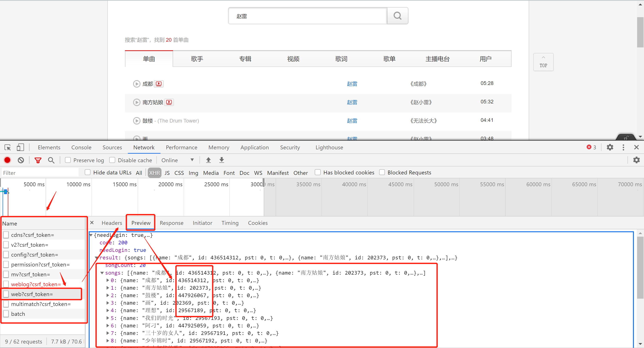Open network search magnifier
The height and width of the screenshot is (348, 644).
(x=51, y=160)
